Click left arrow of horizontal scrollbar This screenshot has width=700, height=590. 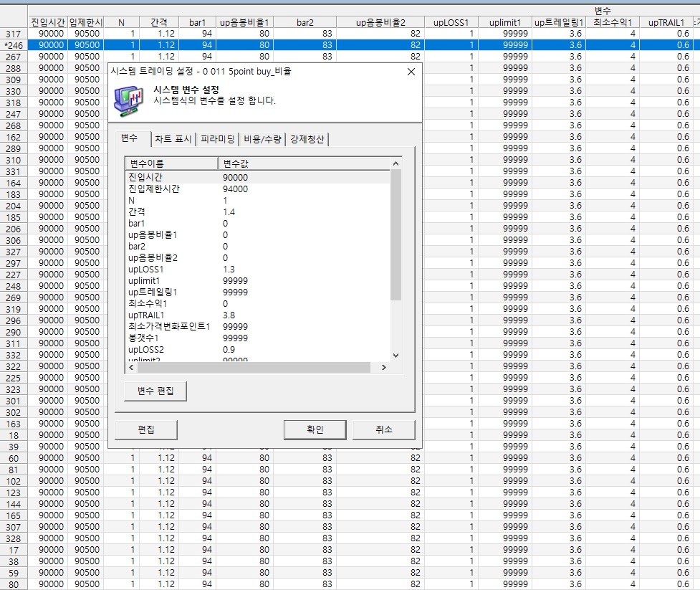(130, 368)
